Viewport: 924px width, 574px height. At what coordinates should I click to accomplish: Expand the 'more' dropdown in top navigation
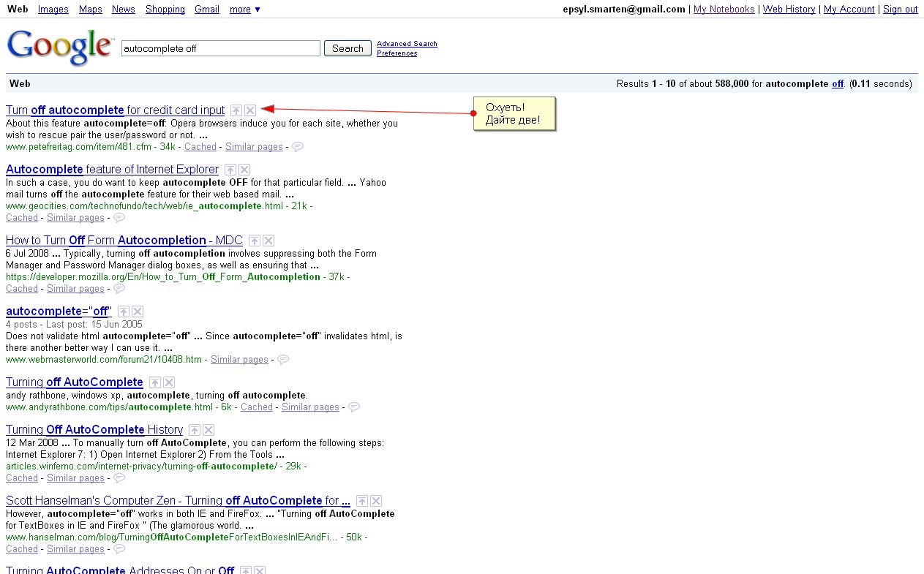click(x=244, y=10)
